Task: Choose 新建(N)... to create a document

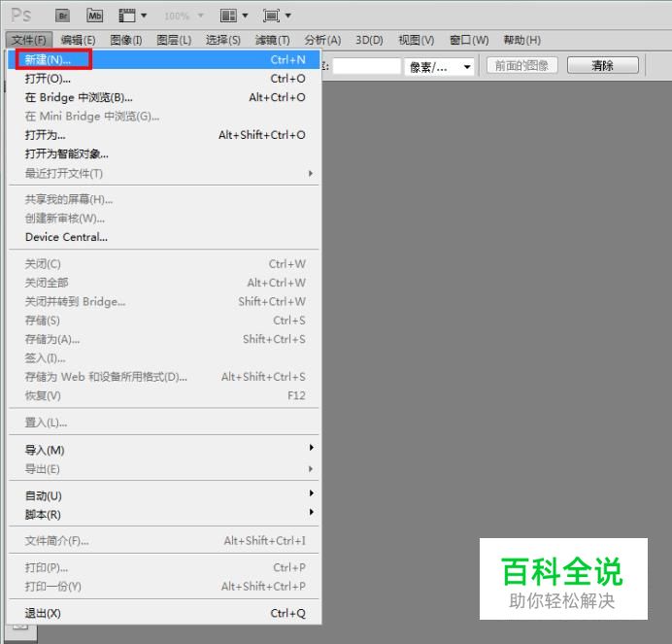Action: [x=164, y=59]
